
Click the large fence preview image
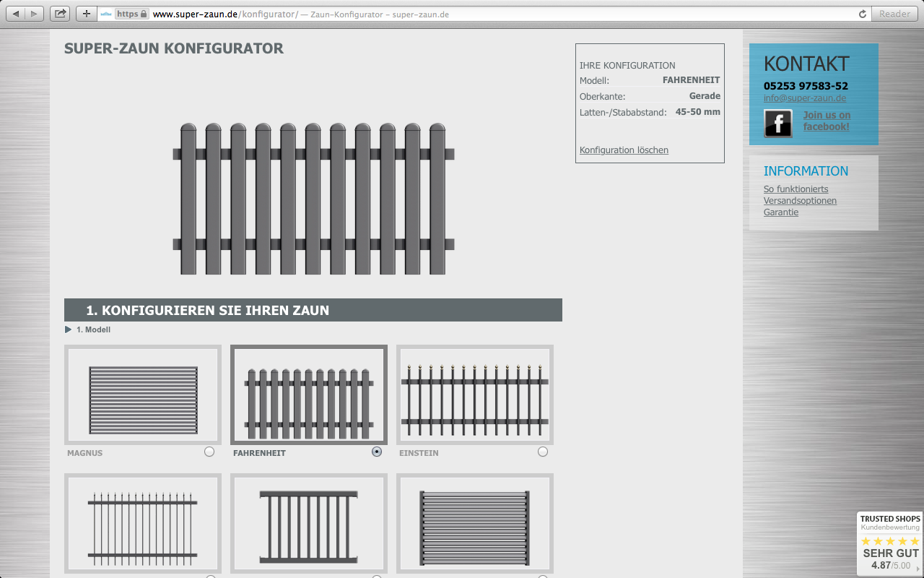(313, 199)
